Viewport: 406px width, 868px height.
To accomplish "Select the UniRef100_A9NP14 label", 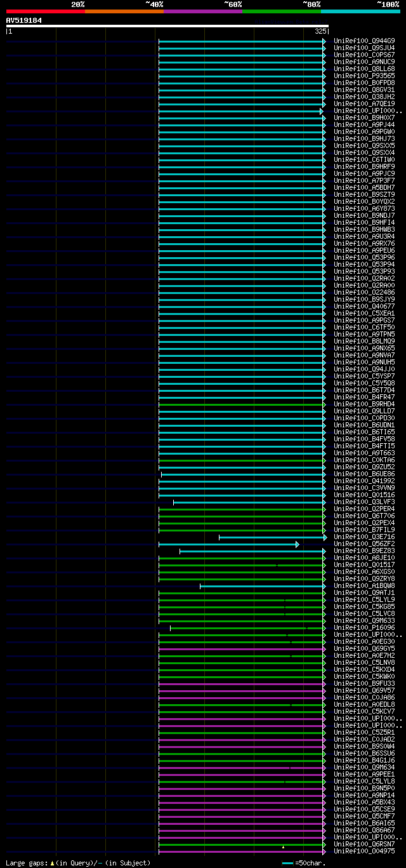I will [x=364, y=795].
